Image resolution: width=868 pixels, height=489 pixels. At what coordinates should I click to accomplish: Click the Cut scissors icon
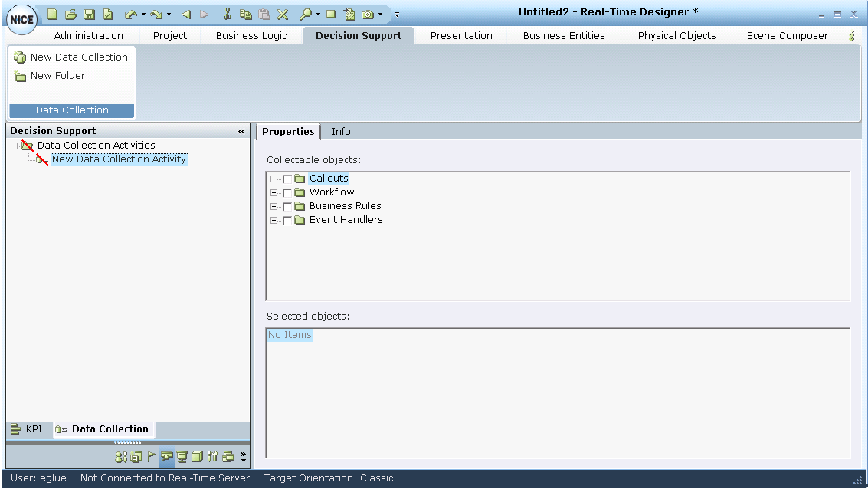pos(228,14)
